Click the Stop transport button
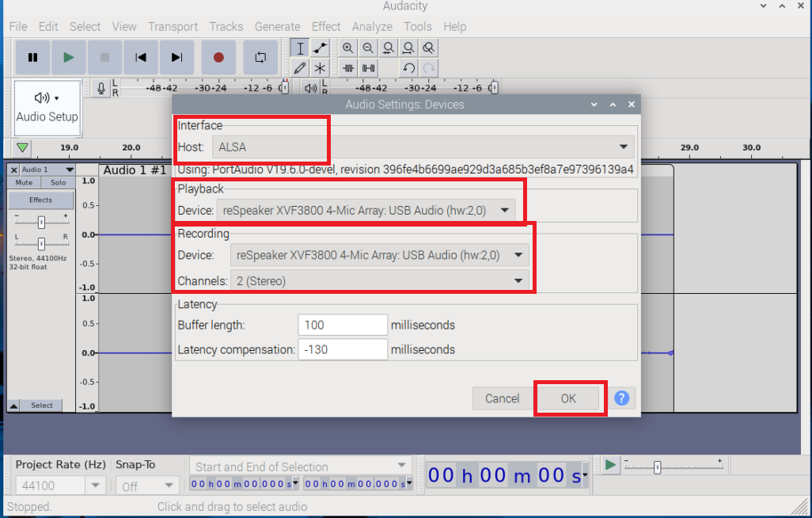 [x=104, y=58]
